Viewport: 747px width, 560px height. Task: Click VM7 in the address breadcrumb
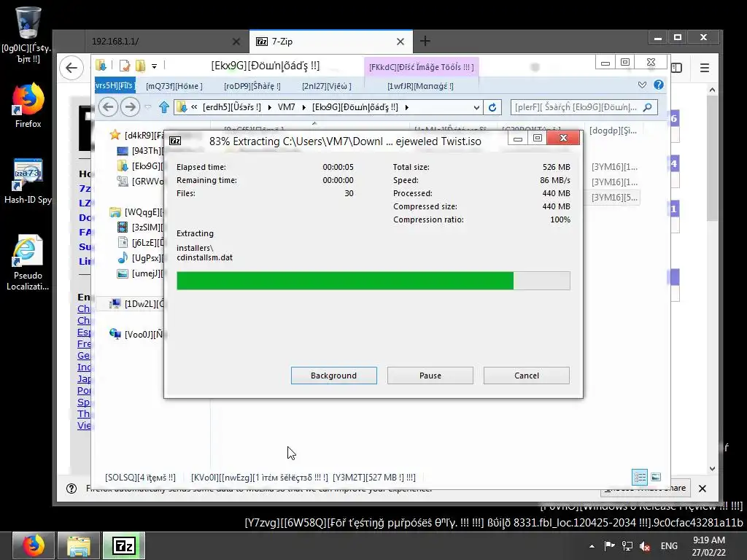[x=286, y=107]
